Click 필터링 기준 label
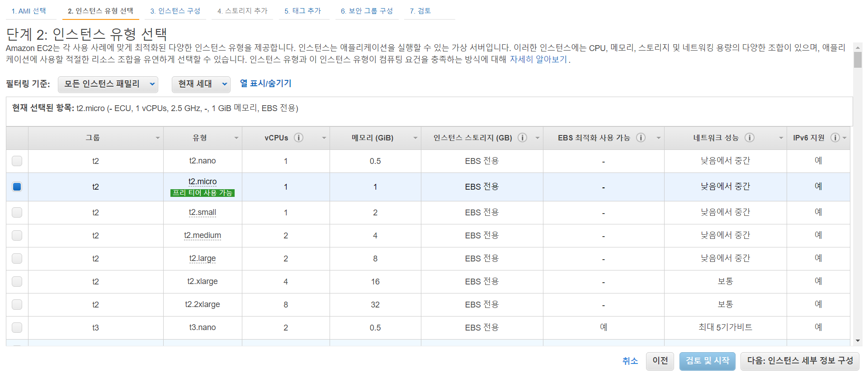Image resolution: width=868 pixels, height=382 pixels. click(x=28, y=84)
